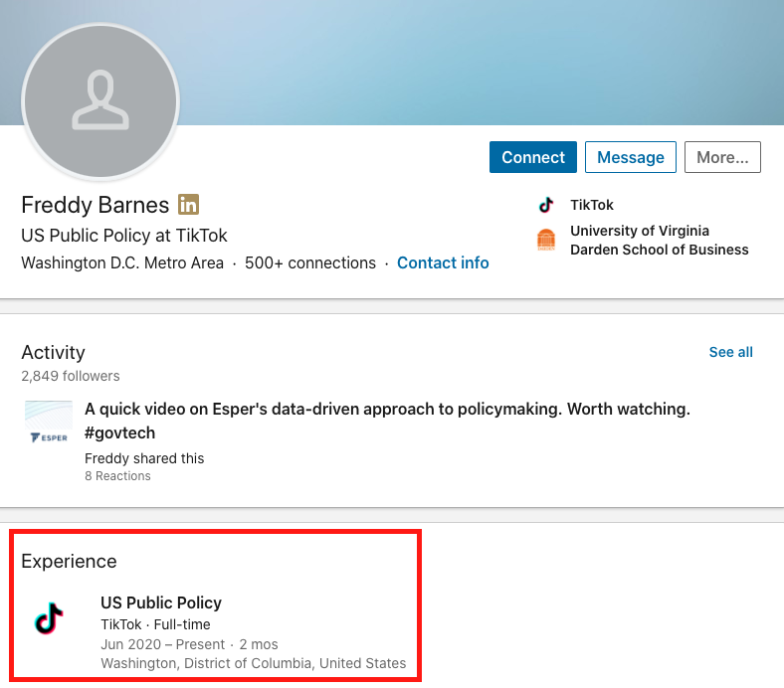Click the US Public Policy job title
Screen dimensions: 784x688
coord(161,602)
